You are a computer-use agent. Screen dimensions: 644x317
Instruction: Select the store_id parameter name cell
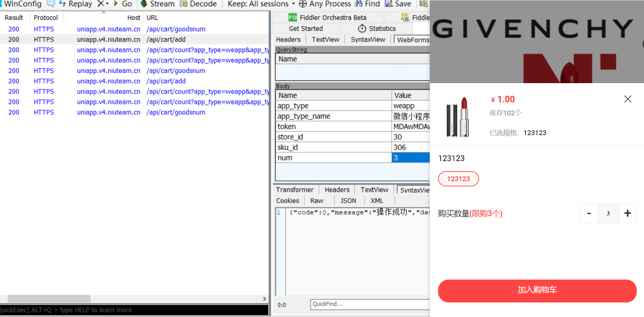333,137
